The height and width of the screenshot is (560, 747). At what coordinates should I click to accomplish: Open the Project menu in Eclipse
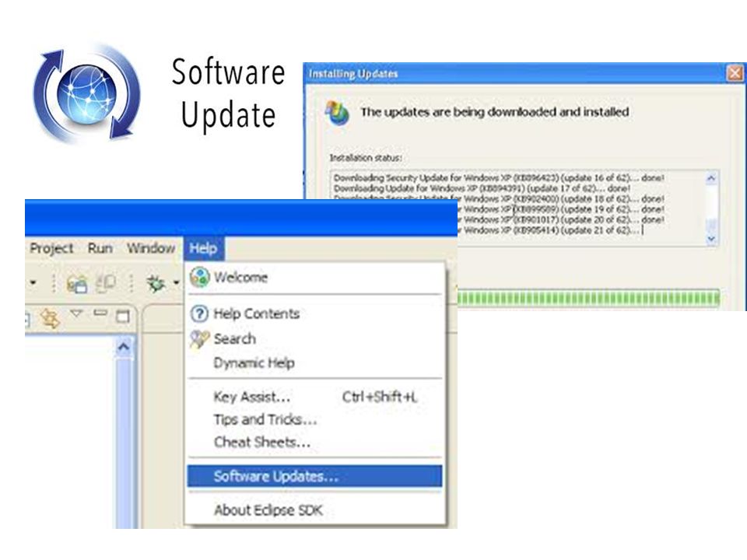click(51, 248)
